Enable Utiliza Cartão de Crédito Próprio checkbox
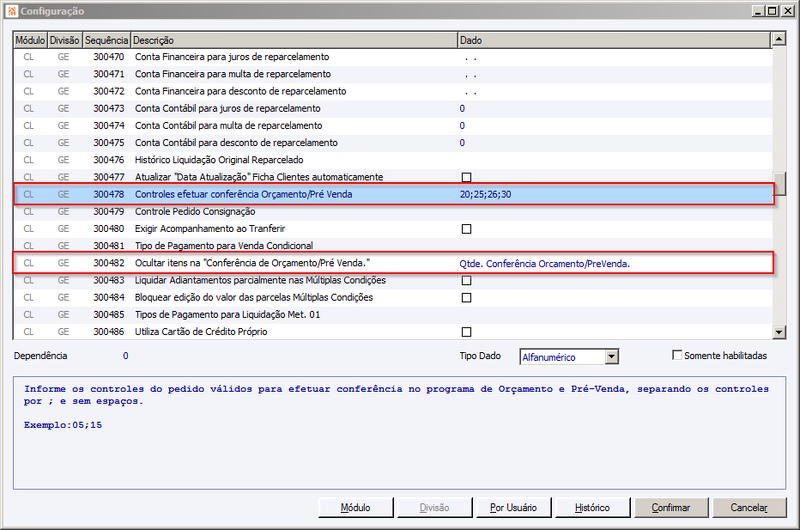800x530 pixels. pos(466,332)
